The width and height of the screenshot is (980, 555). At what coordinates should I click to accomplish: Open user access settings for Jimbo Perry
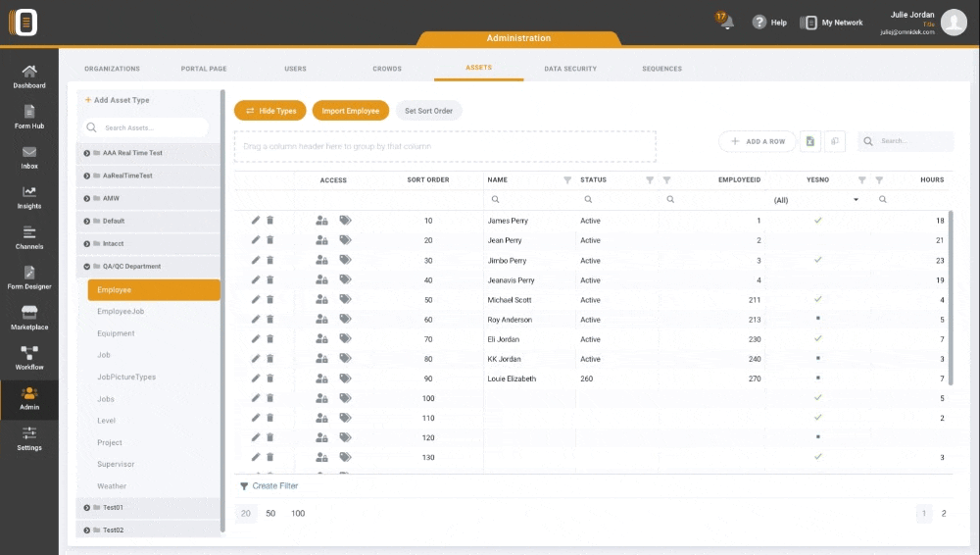coord(321,261)
